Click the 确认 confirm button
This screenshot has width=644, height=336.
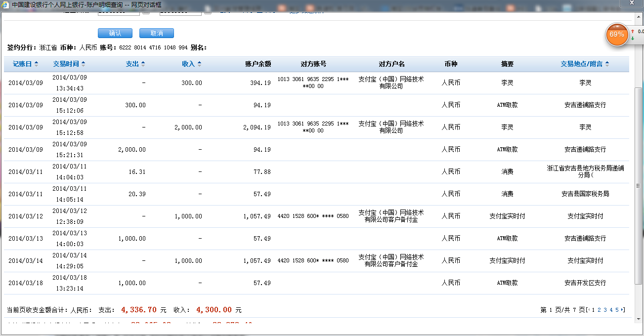(115, 33)
